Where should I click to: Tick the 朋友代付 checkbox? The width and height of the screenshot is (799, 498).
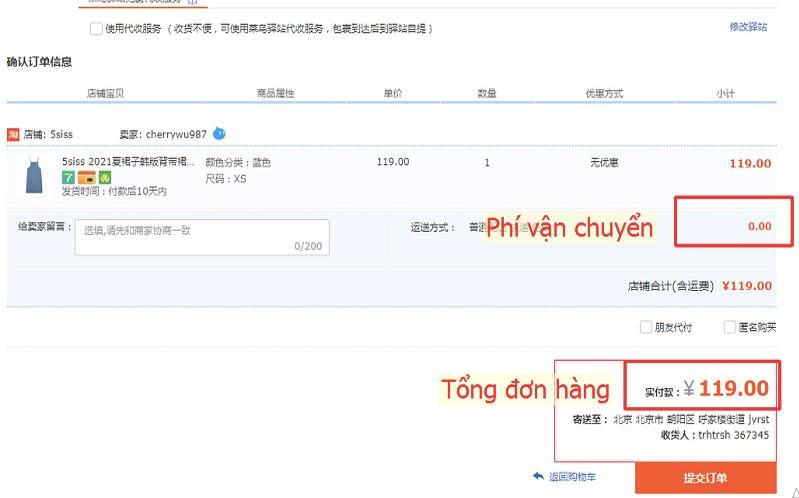coord(646,327)
